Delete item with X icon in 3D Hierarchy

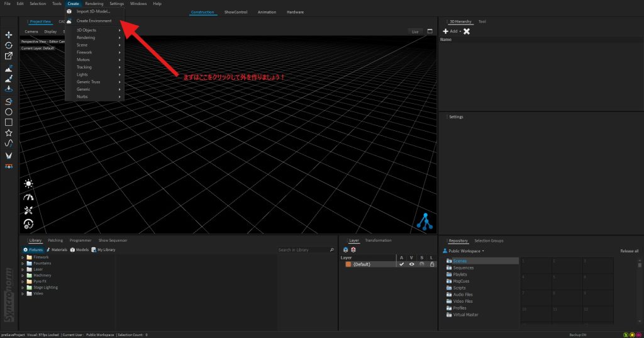tap(467, 31)
